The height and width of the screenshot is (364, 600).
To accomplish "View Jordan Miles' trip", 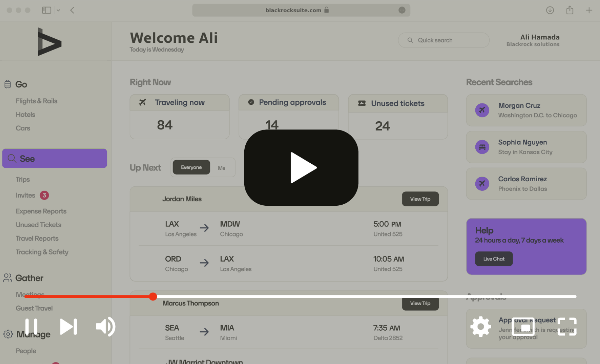I will coord(420,199).
